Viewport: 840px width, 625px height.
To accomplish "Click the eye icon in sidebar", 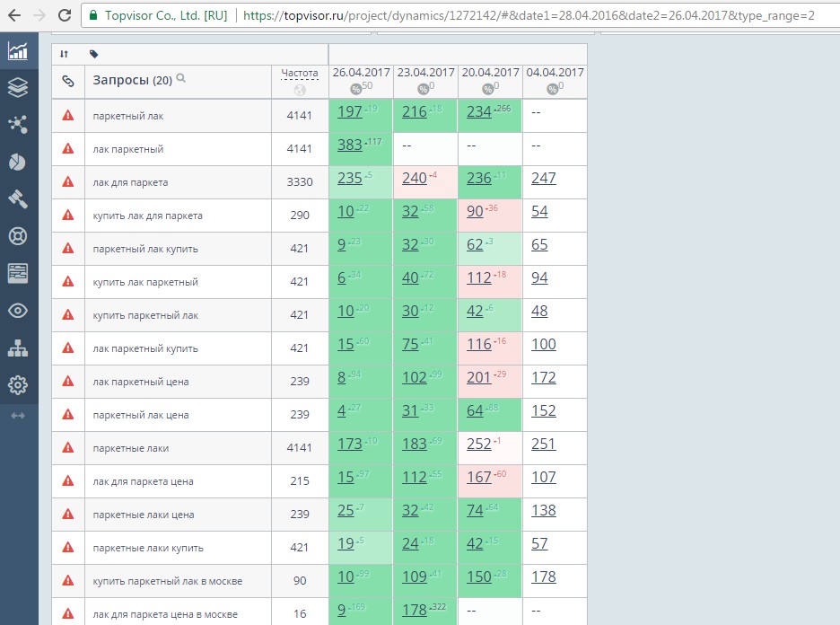I will pyautogui.click(x=18, y=311).
